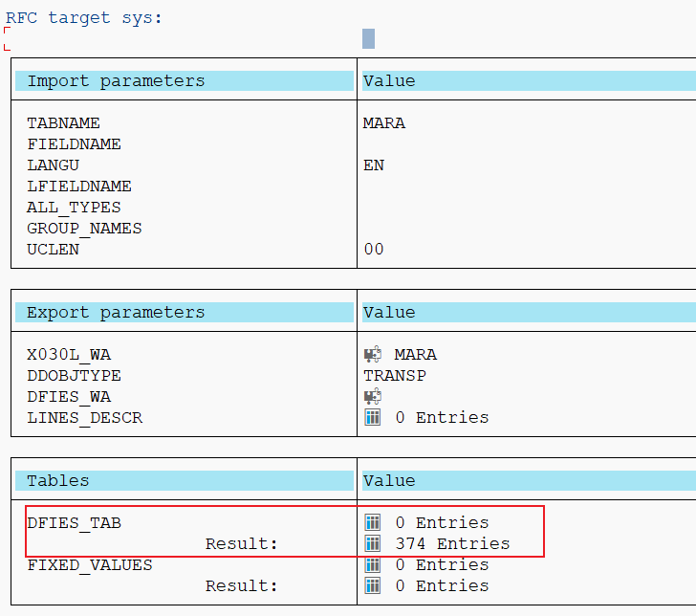This screenshot has height=616, width=696.
Task: Click the X030L_WA export parameter label
Action: 69,354
